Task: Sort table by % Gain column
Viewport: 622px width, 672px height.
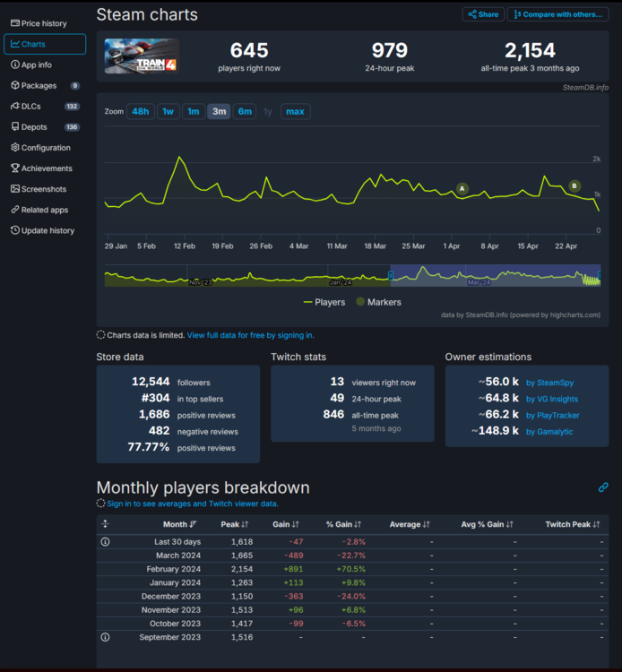Action: pyautogui.click(x=344, y=524)
